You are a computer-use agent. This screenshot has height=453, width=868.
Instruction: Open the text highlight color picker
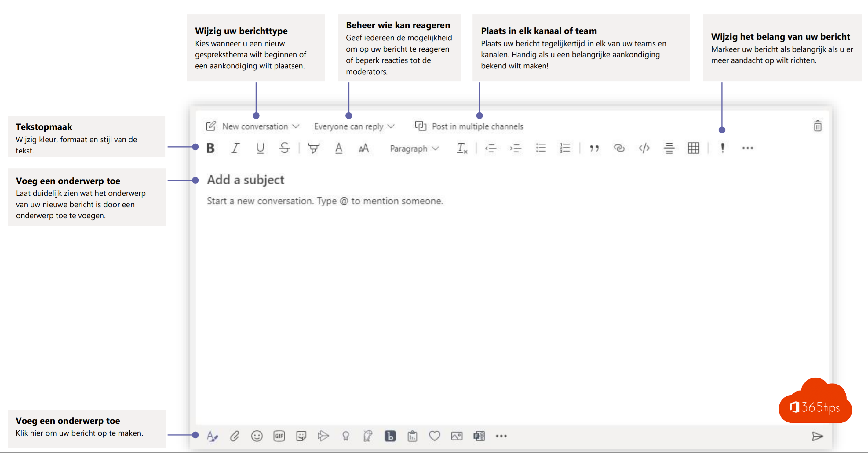pos(314,148)
